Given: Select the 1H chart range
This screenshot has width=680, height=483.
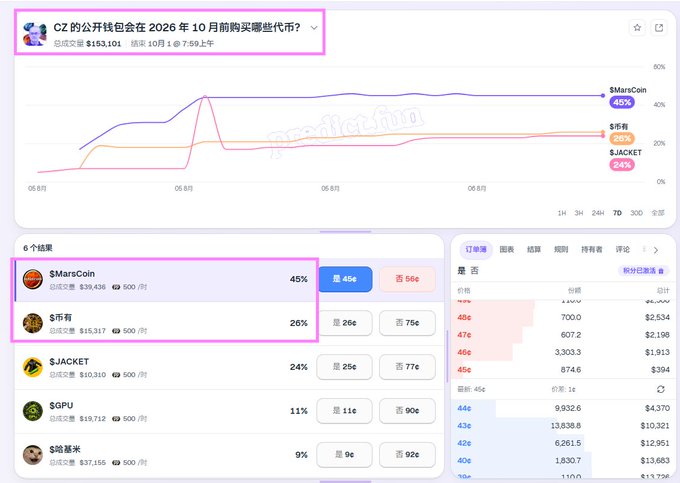Looking at the screenshot, I should click(562, 213).
